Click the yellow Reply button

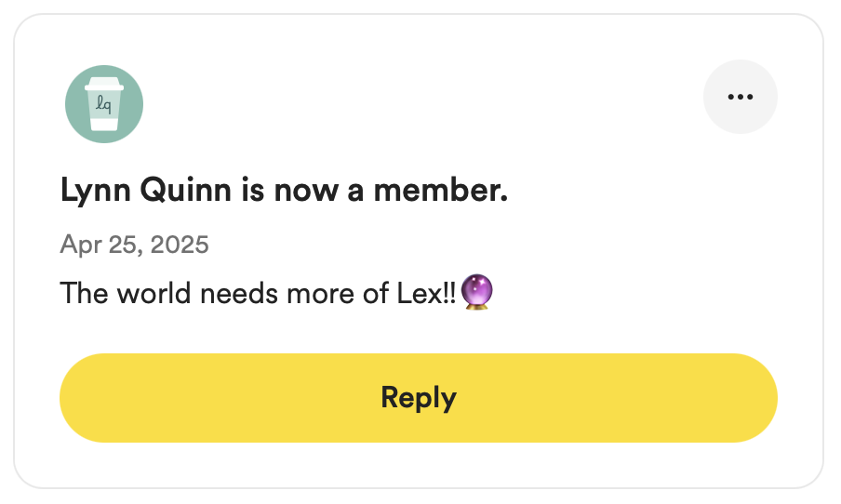[x=419, y=398]
